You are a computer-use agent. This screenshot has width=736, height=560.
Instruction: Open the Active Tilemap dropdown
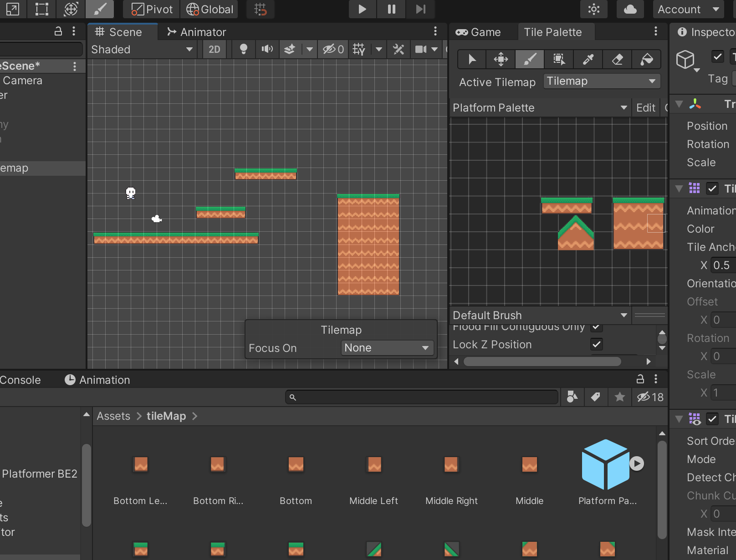point(601,81)
